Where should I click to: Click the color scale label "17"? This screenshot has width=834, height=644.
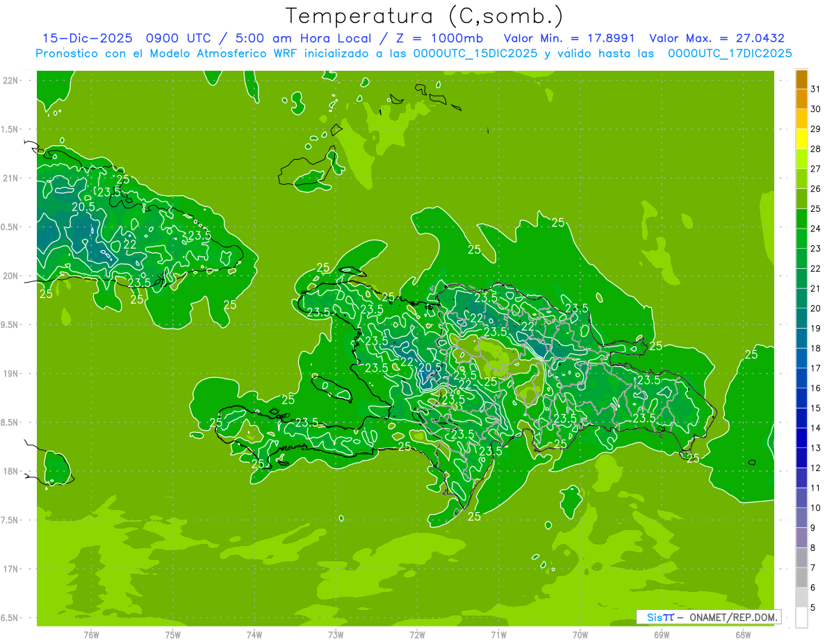click(x=815, y=368)
